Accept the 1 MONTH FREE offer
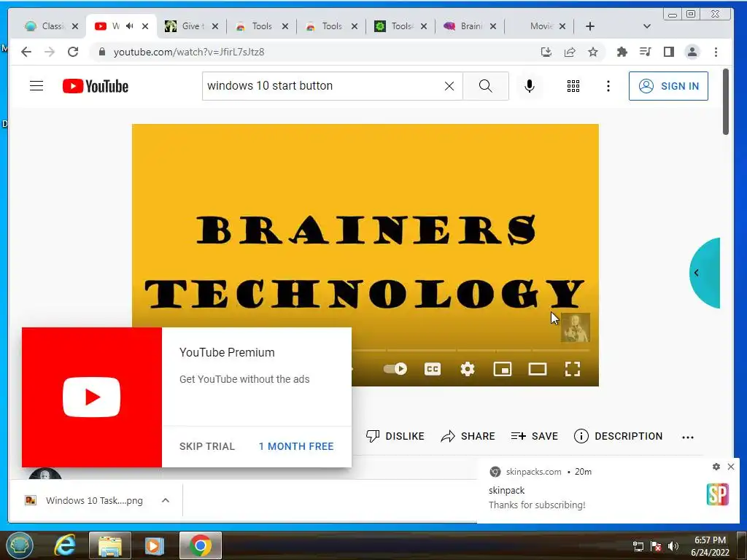747x560 pixels. (x=296, y=446)
